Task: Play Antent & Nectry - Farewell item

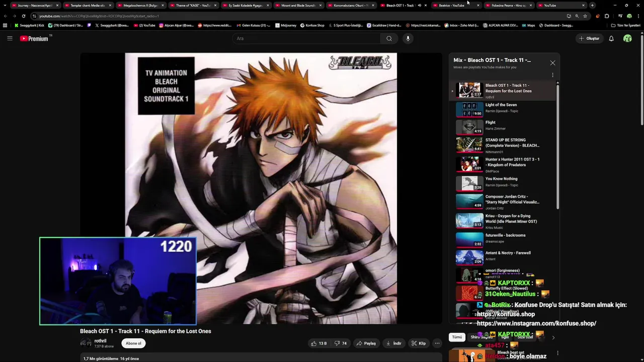Action: (503, 257)
